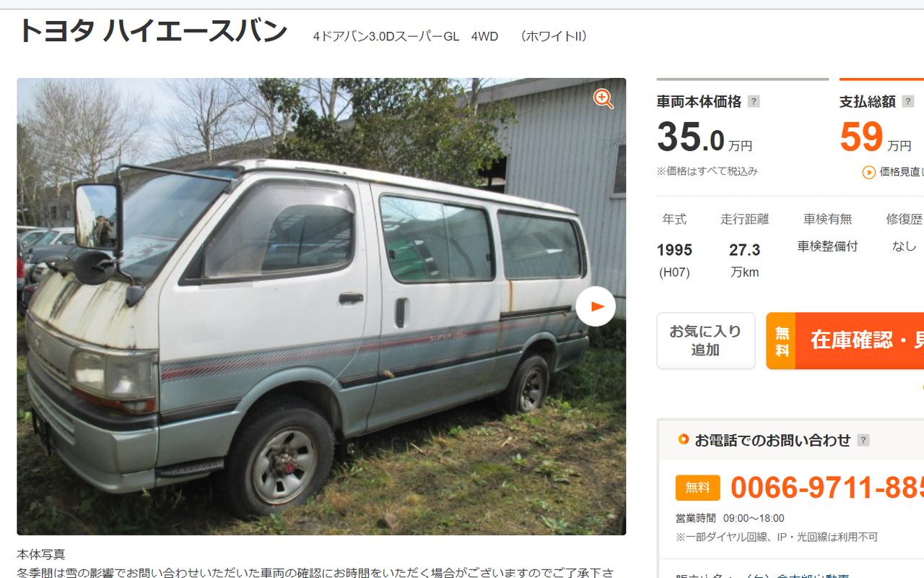This screenshot has width=924, height=578.
Task: Click the orange 無料 badge by phone number
Action: (x=698, y=488)
